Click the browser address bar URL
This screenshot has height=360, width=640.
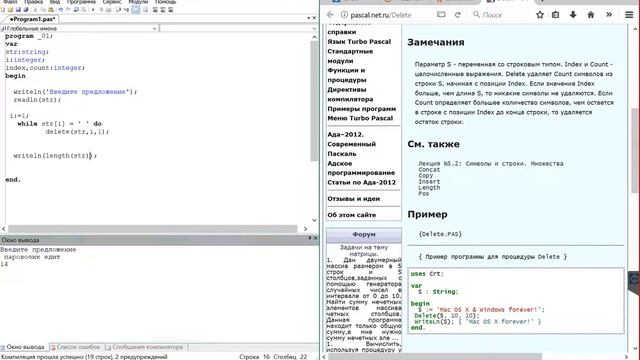click(381, 15)
